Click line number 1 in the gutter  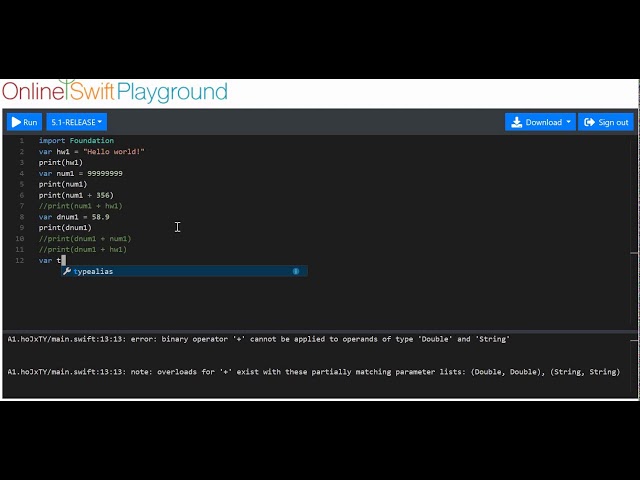[22, 140]
